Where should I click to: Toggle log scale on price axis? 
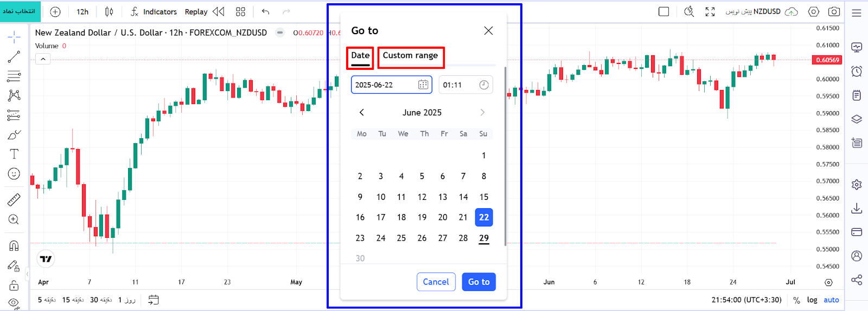pos(812,300)
